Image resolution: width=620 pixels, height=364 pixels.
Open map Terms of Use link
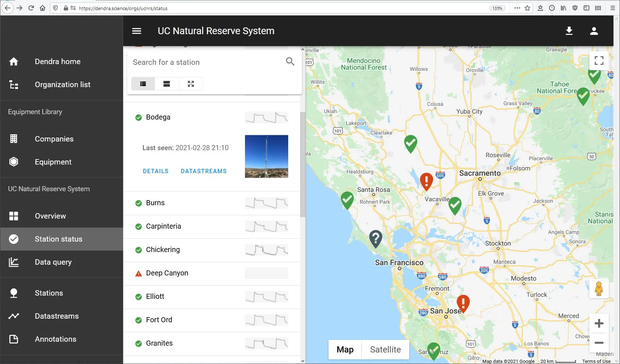tap(597, 361)
